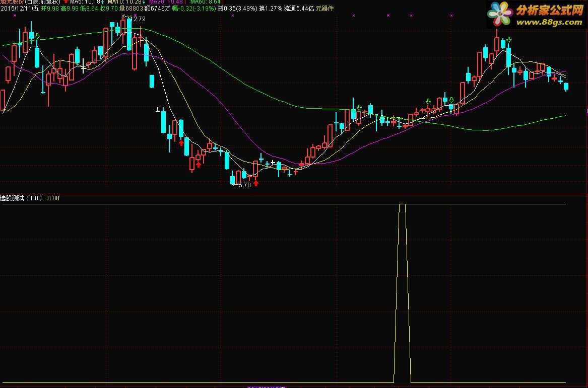Click the red up-arrow beside 5.78 label
Screen dimensions: 588x388
click(256, 183)
